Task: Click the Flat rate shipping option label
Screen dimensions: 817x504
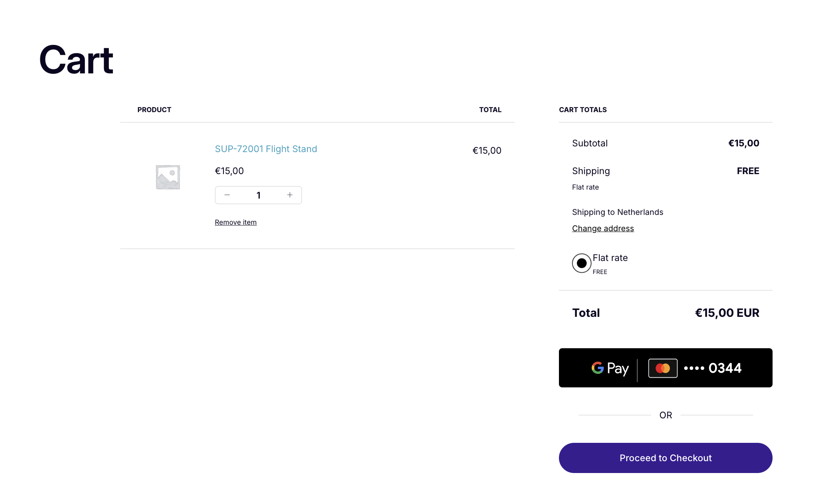Action: pos(610,258)
